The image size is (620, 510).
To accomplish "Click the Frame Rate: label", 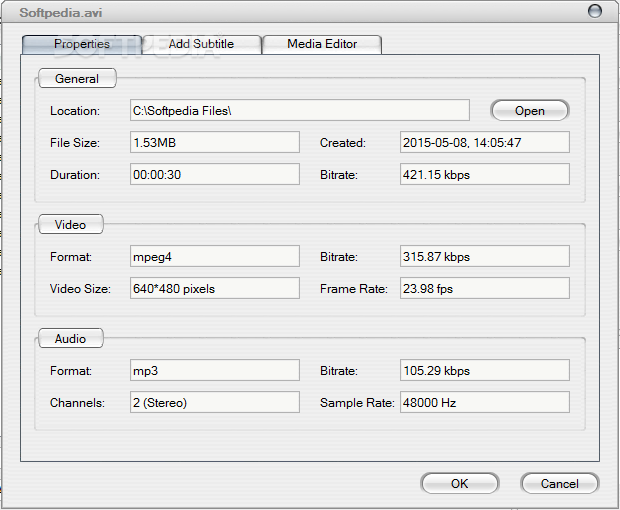I will (354, 289).
